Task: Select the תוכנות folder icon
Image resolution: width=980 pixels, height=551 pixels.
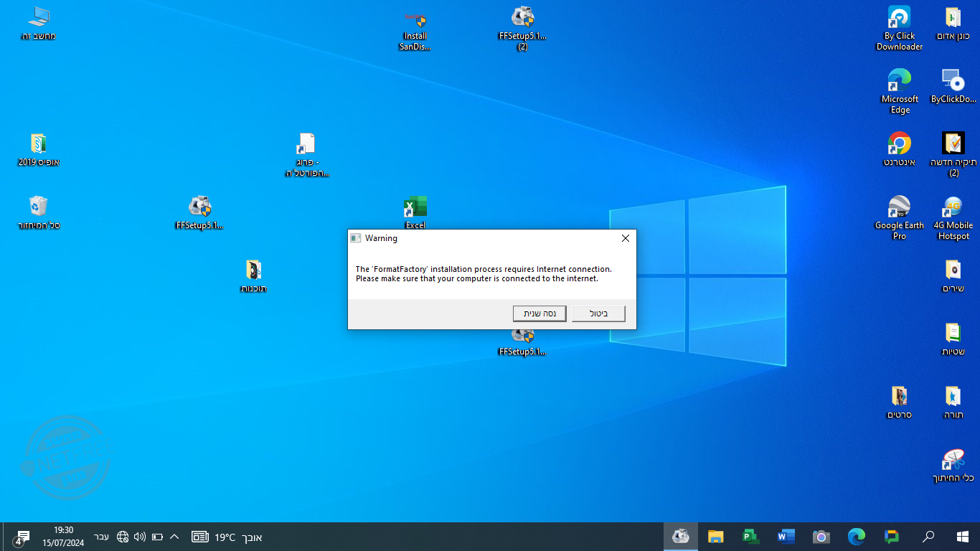Action: pos(253,275)
